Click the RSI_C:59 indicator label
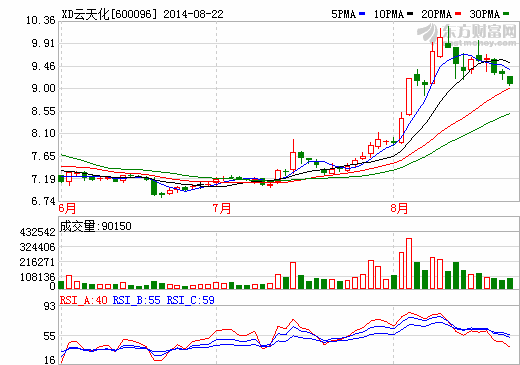 point(191,300)
